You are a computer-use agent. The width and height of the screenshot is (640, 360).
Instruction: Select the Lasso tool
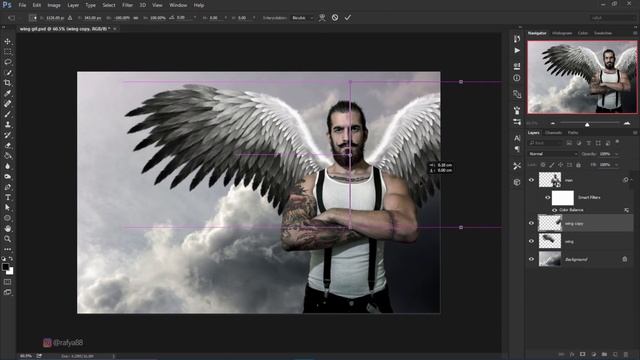click(7, 62)
